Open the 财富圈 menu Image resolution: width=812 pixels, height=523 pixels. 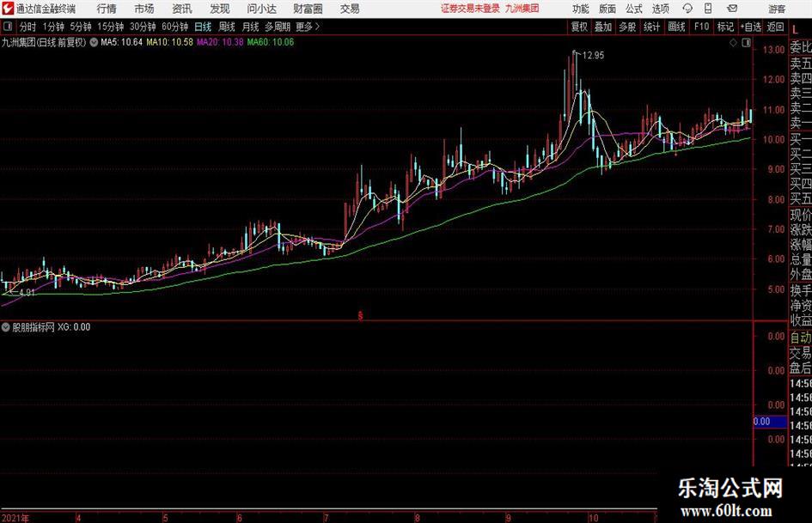[308, 9]
